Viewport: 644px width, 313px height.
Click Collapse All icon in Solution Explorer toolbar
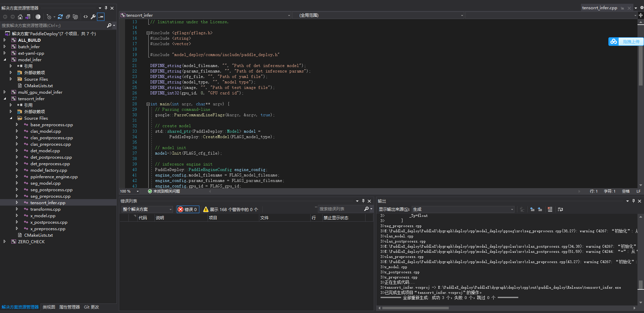click(68, 17)
